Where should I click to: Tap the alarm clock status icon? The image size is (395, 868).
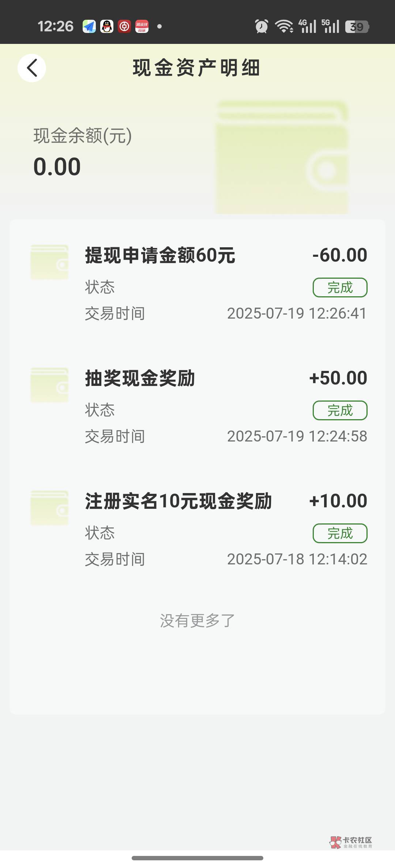point(262,26)
